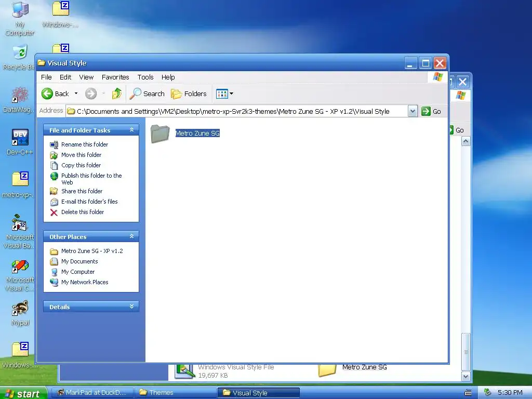Open the View menu
The height and width of the screenshot is (399, 532).
[x=86, y=77]
